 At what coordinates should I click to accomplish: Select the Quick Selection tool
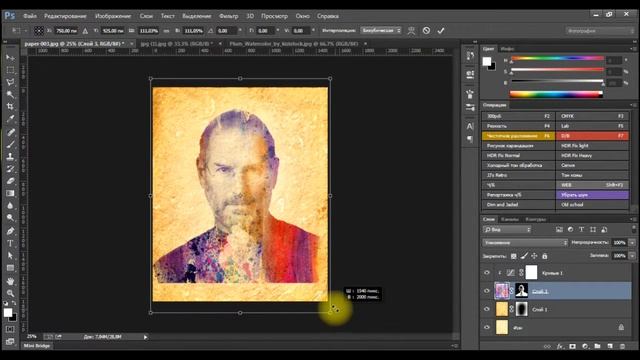point(11,94)
